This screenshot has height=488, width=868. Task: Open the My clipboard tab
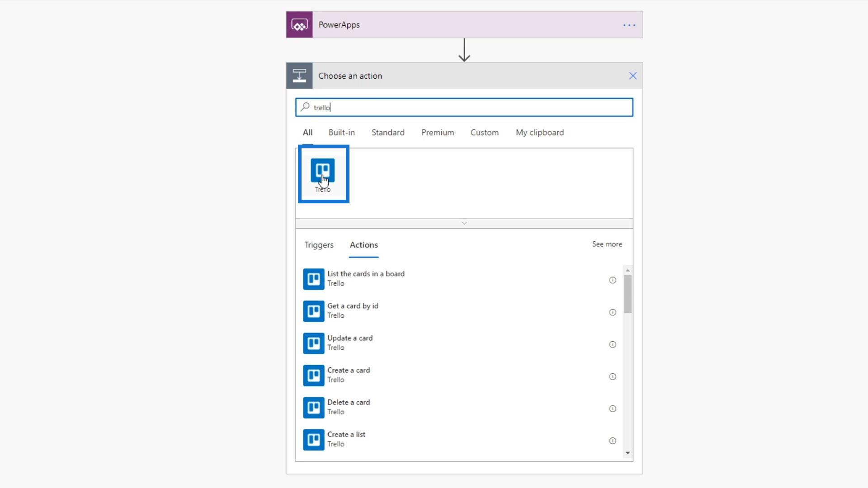539,132
